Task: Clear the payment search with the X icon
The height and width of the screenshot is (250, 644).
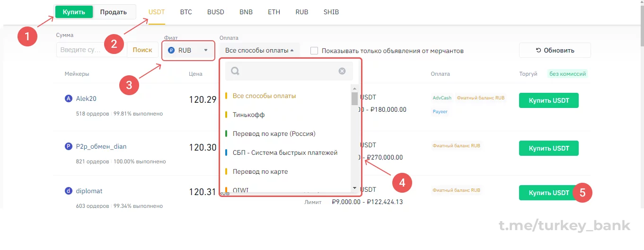Action: [342, 71]
